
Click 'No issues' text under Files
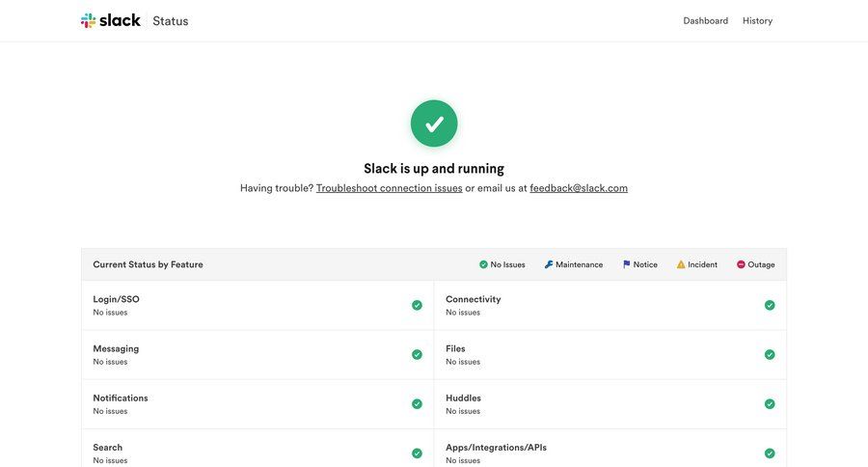463,362
